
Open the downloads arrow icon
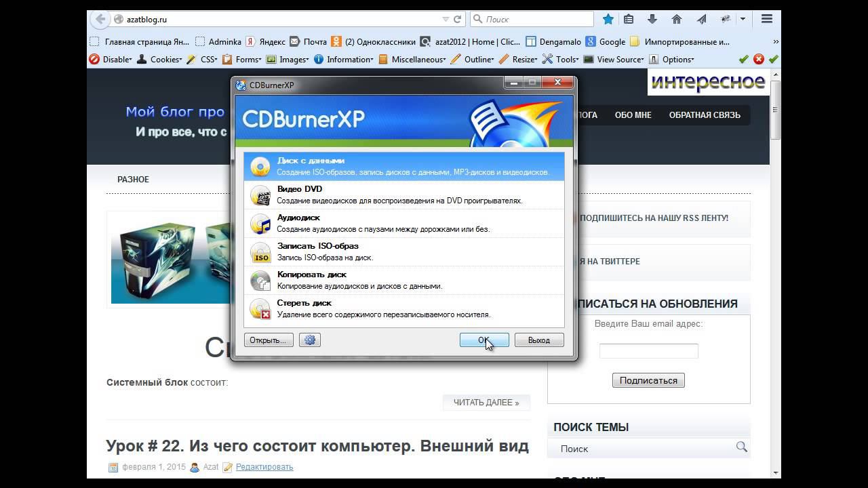pyautogui.click(x=652, y=19)
